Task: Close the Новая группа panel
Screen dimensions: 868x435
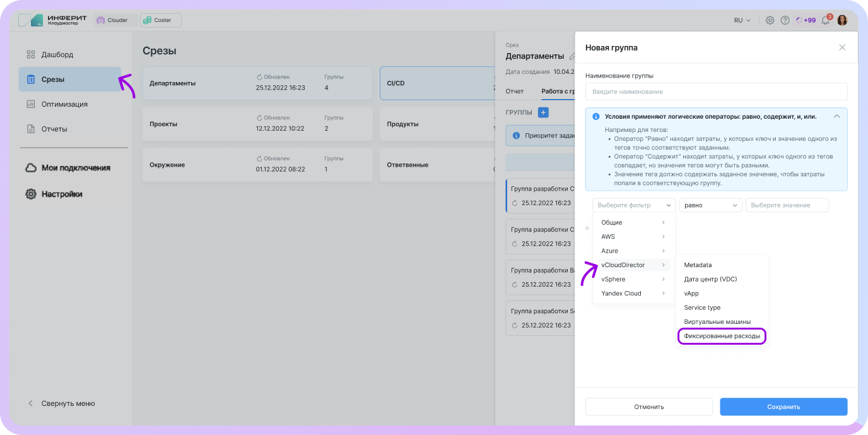Action: [x=842, y=47]
